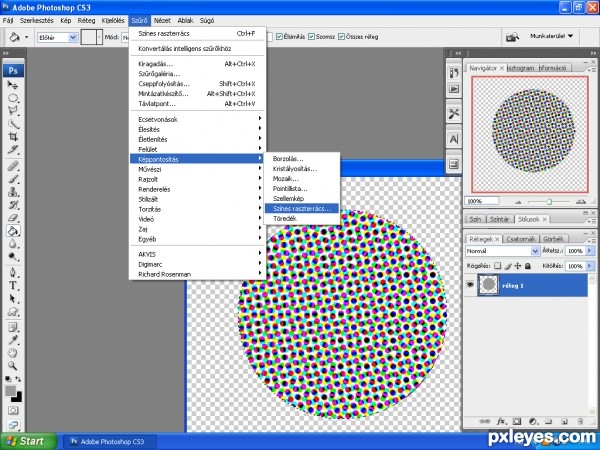Hide réteg 1 with the eye icon
This screenshot has height=450, width=600.
point(470,285)
